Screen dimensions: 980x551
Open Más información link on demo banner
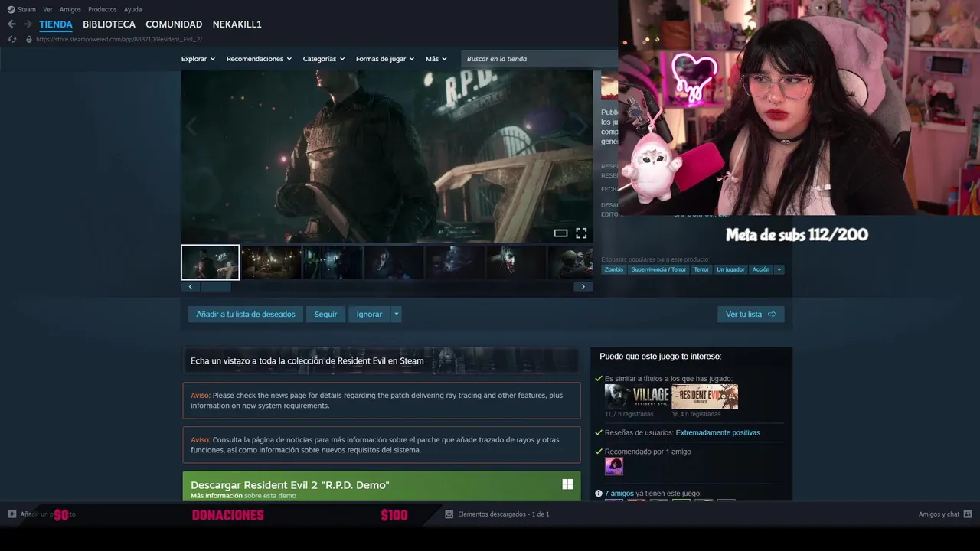(217, 496)
